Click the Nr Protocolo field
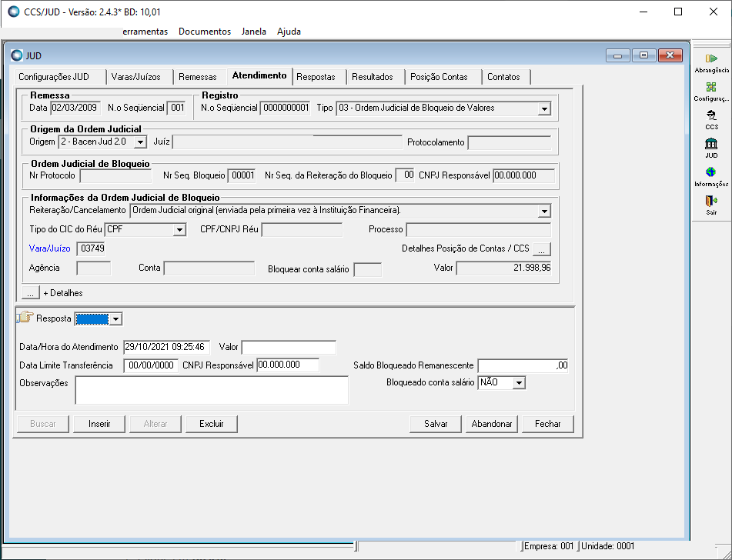732x560 pixels. (x=115, y=176)
